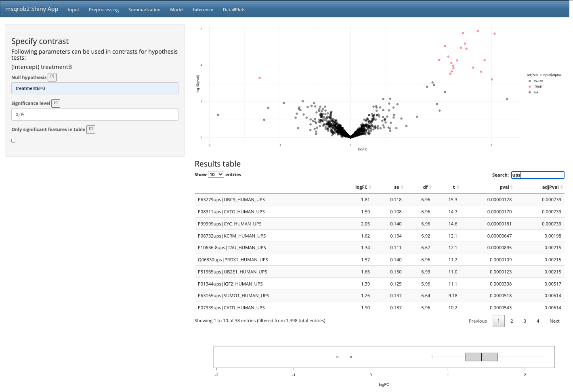Sort results by df column arrows
Screen dimensions: 573x392
pos(430,187)
